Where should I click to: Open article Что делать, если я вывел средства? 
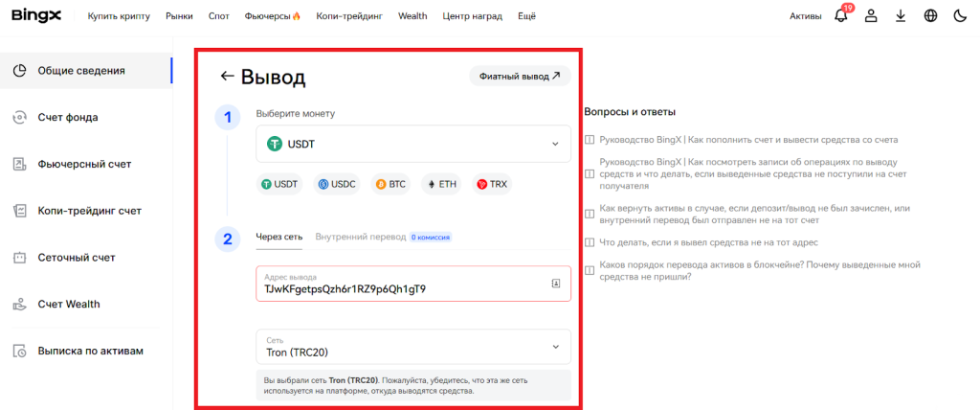tap(709, 241)
